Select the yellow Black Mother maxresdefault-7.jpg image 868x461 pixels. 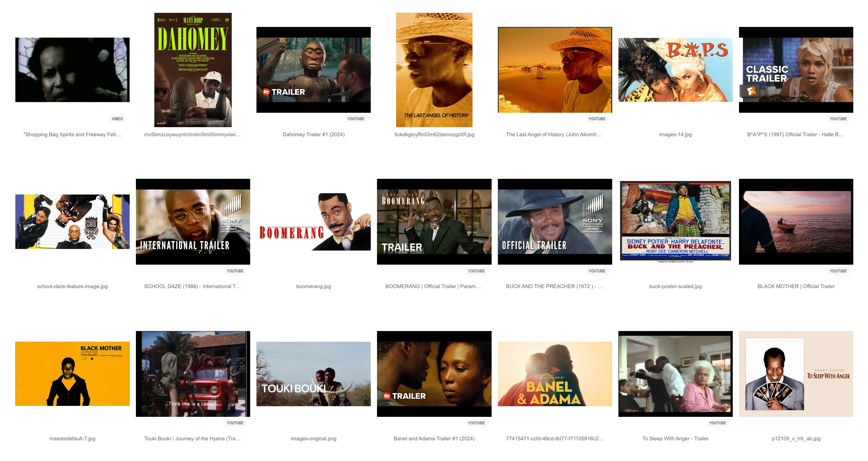coord(72,374)
